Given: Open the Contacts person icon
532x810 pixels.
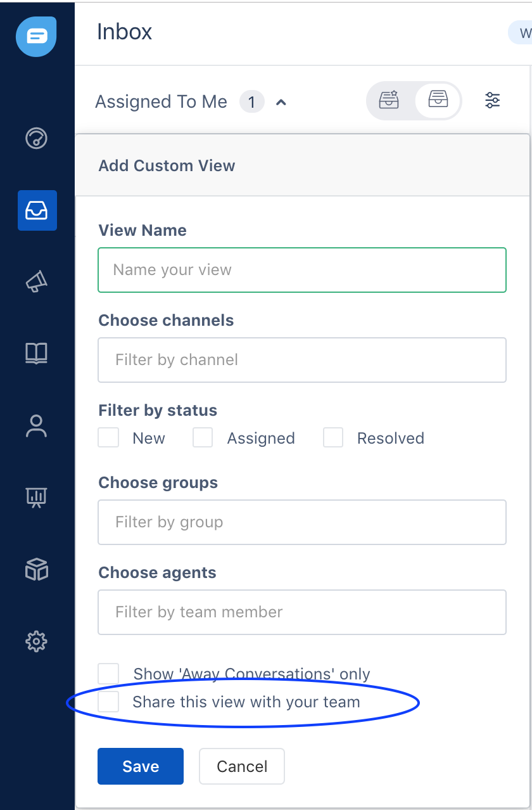Looking at the screenshot, I should (x=36, y=426).
